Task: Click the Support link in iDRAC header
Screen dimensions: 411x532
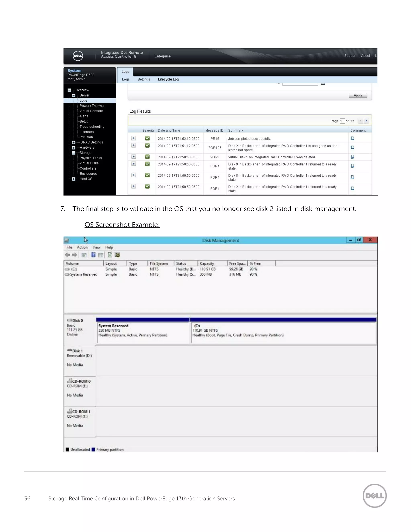Action: [x=350, y=56]
